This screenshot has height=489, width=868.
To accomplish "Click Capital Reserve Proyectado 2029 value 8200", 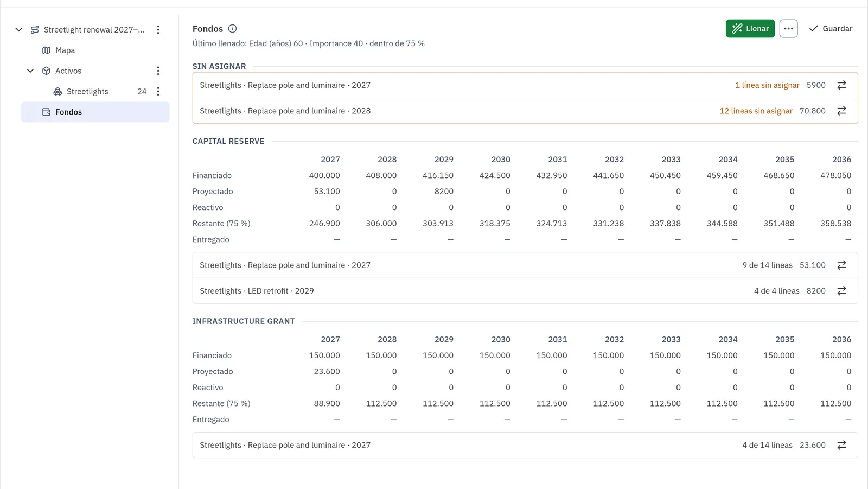I will point(444,192).
